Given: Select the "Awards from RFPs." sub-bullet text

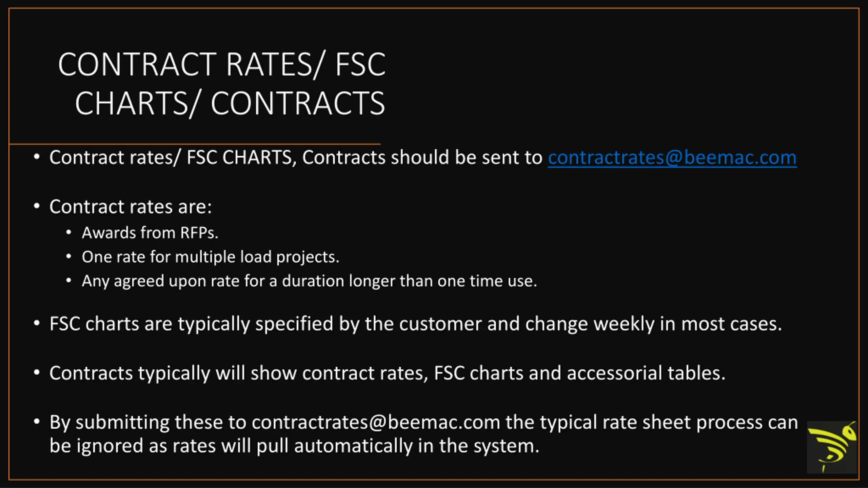Looking at the screenshot, I should [150, 233].
